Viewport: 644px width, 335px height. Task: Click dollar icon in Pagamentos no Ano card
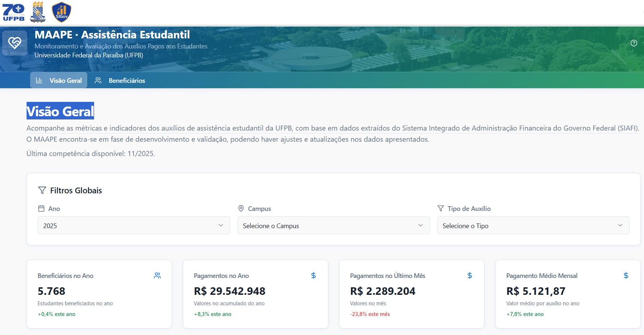click(313, 275)
